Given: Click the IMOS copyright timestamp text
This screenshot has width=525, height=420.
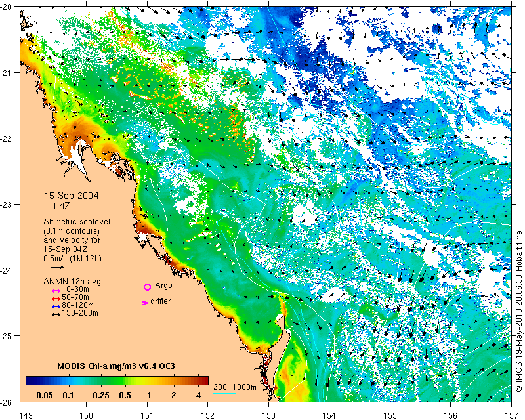Looking at the screenshot, I should click(x=519, y=312).
